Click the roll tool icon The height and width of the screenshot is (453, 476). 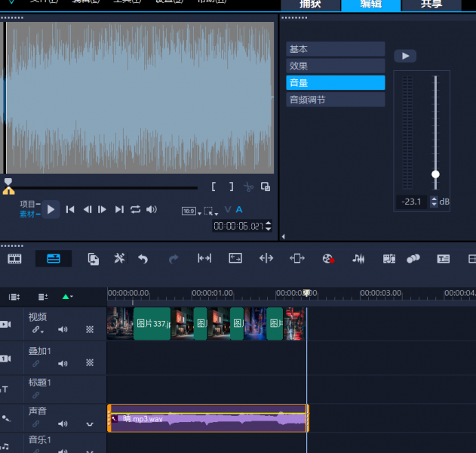click(266, 258)
